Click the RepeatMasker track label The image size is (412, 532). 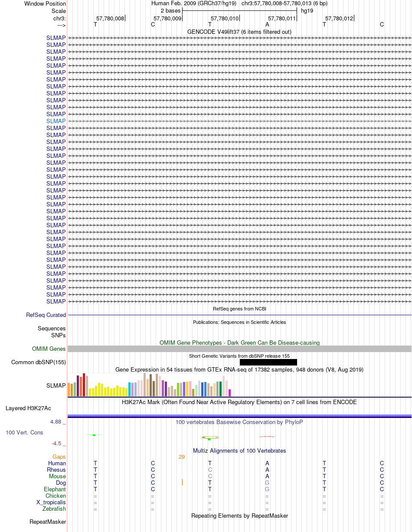point(48,522)
